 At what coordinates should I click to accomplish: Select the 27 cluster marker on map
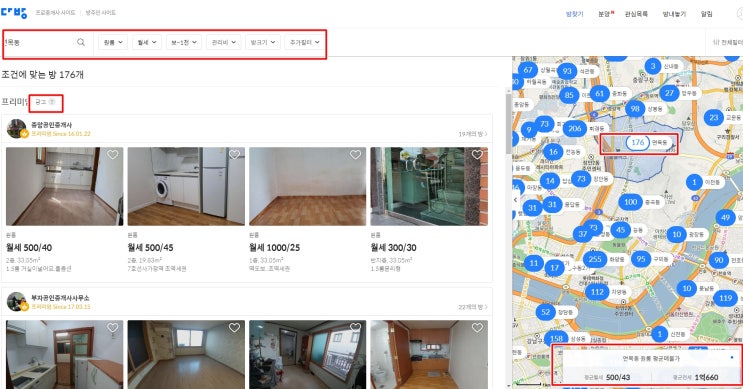coord(669,93)
